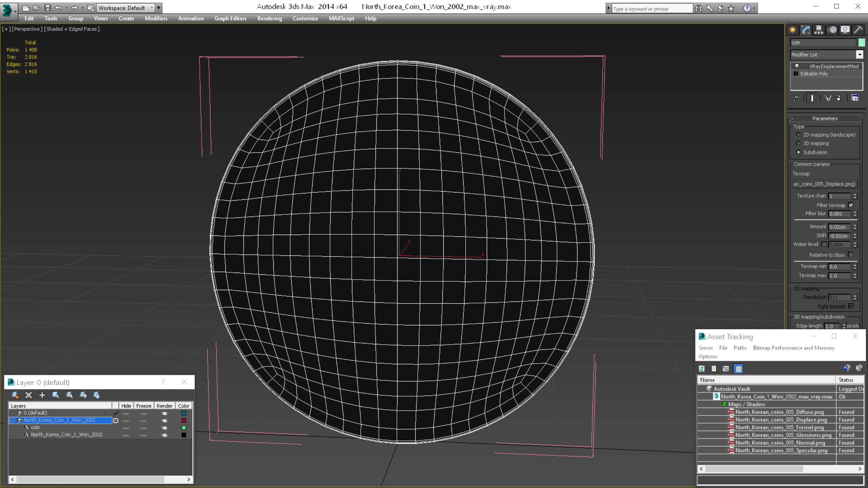Open the Display command panel tab
Image resolution: width=868 pixels, height=488 pixels.
(845, 30)
